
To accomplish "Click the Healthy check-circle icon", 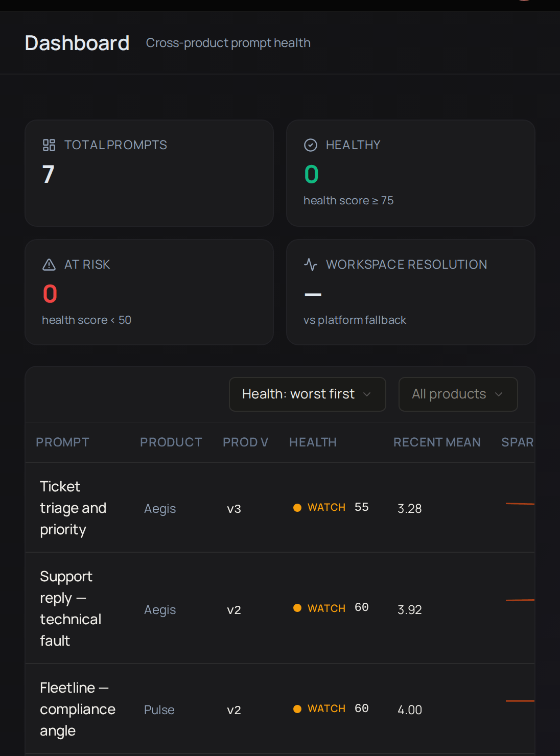I will tap(311, 145).
